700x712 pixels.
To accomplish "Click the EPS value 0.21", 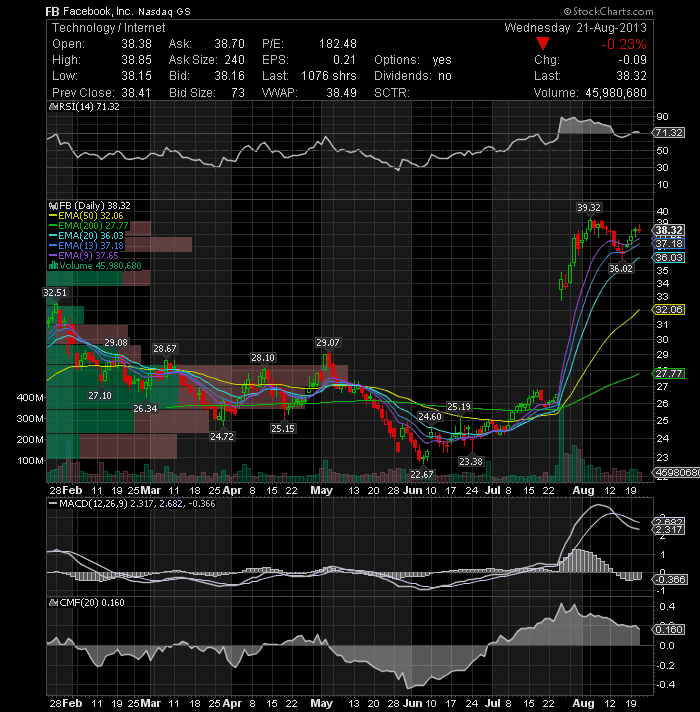I will (x=344, y=60).
